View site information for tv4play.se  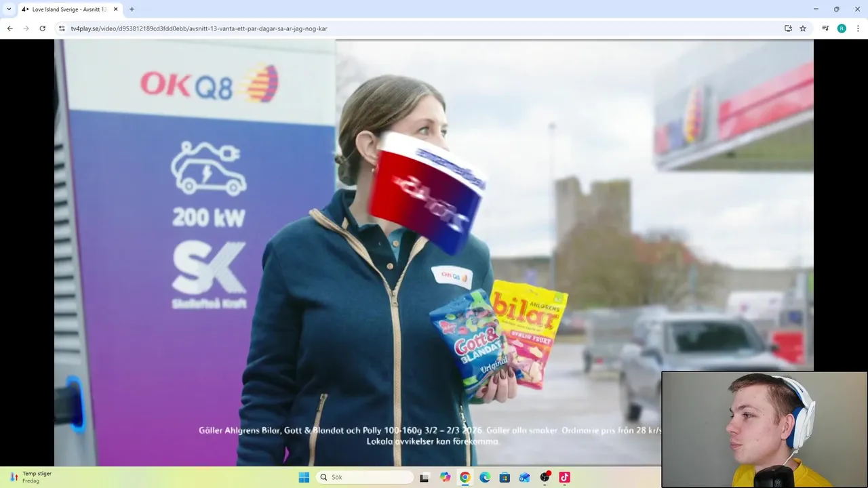[x=62, y=28]
